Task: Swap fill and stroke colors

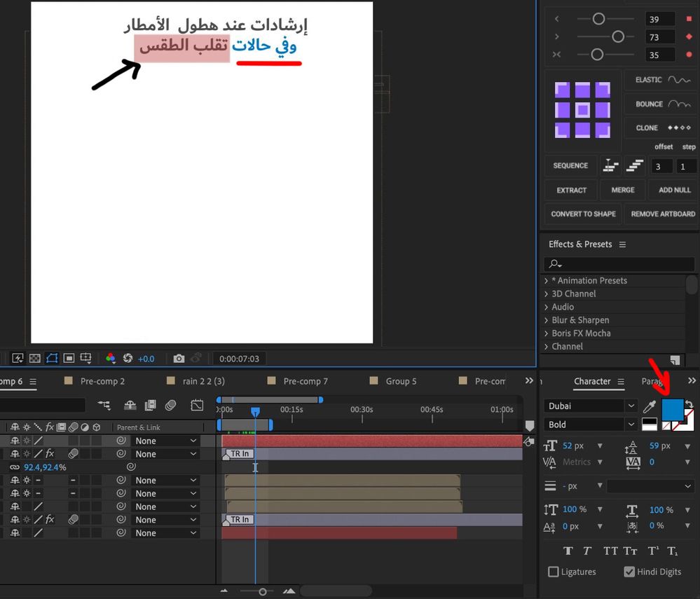Action: click(x=689, y=405)
